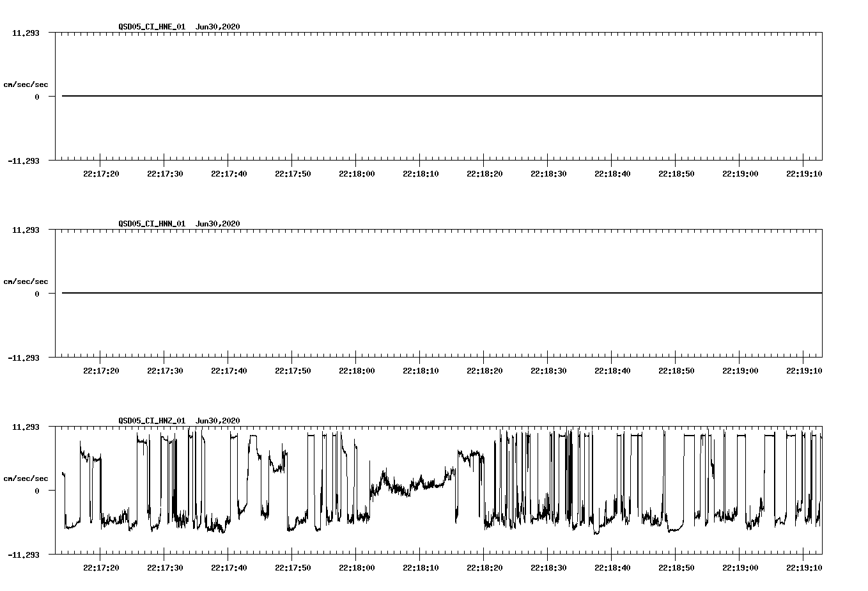Click the flat HNN trace line
Image resolution: width=868 pixels, height=591 pixels.
coord(442,293)
